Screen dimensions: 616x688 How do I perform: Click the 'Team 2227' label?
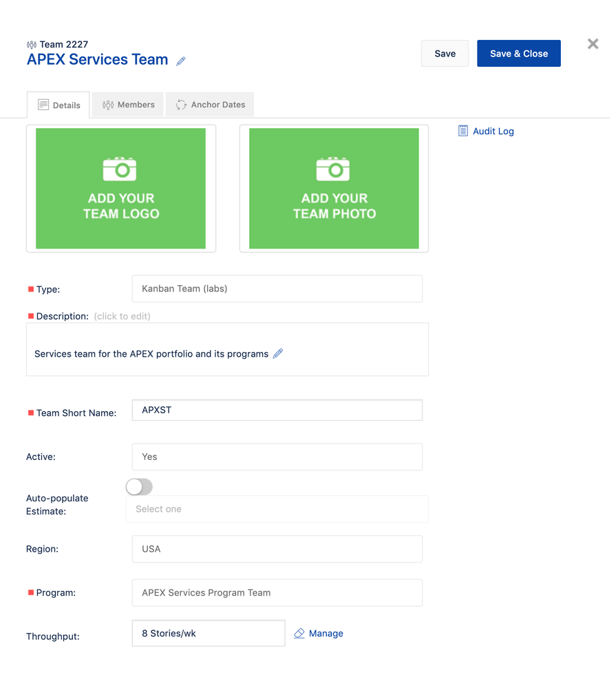tap(63, 44)
